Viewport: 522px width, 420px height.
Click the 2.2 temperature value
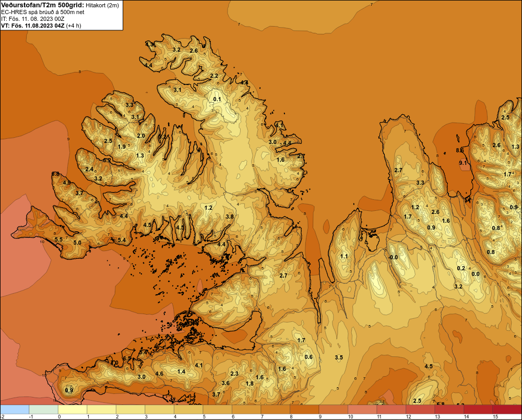point(214,76)
